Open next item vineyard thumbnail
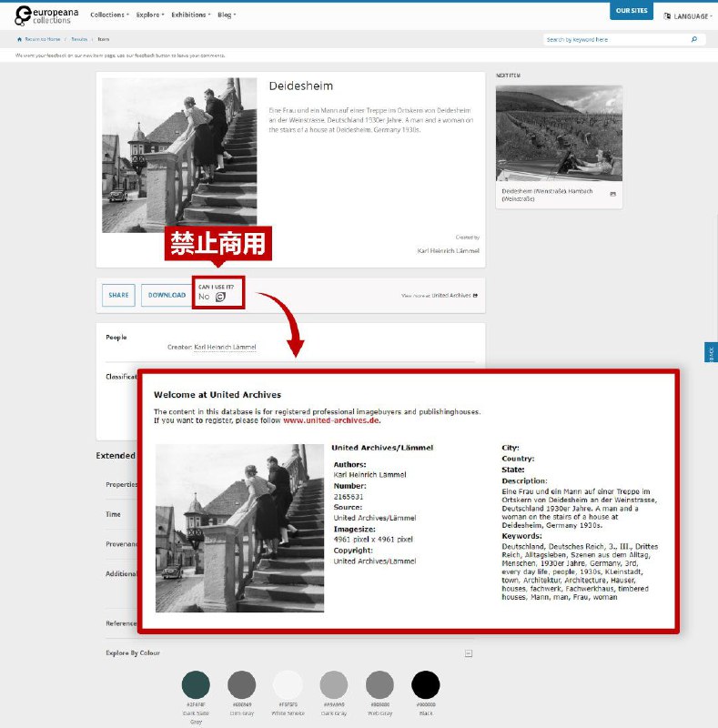This screenshot has width=718, height=728. pos(559,133)
